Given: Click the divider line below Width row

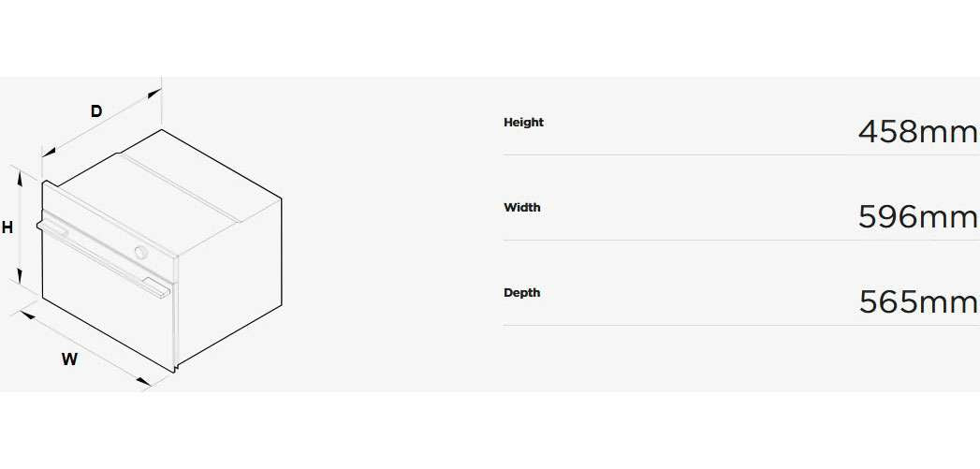Looking at the screenshot, I should pyautogui.click(x=739, y=240).
